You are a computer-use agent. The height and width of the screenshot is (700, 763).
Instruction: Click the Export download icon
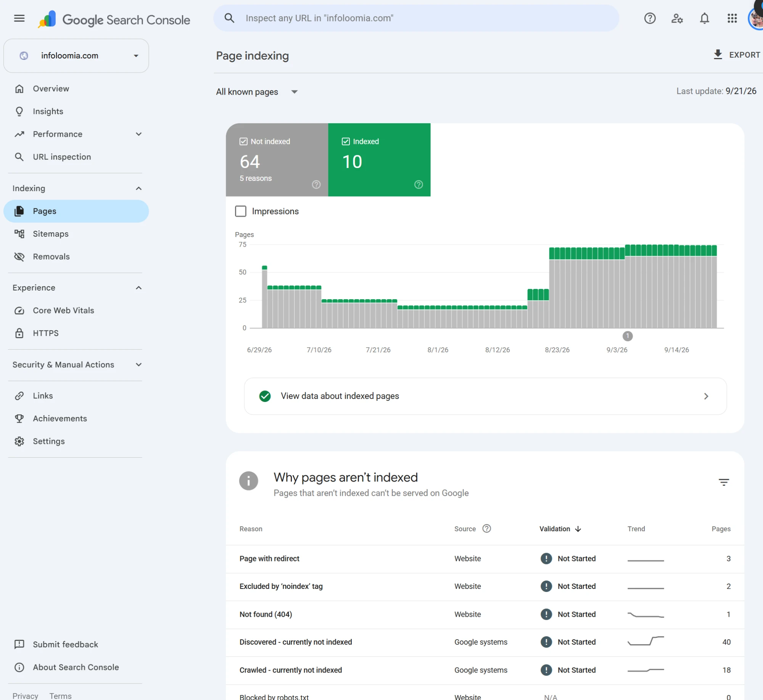click(718, 55)
